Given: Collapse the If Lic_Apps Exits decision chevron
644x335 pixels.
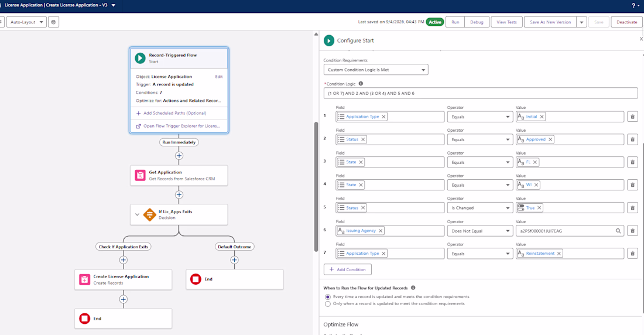Looking at the screenshot, I should click(137, 214).
